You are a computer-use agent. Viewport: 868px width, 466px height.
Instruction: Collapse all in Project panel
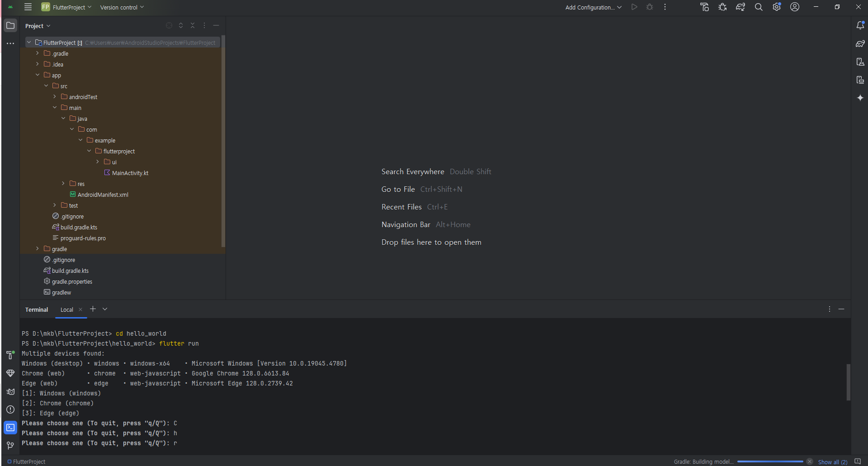point(193,26)
